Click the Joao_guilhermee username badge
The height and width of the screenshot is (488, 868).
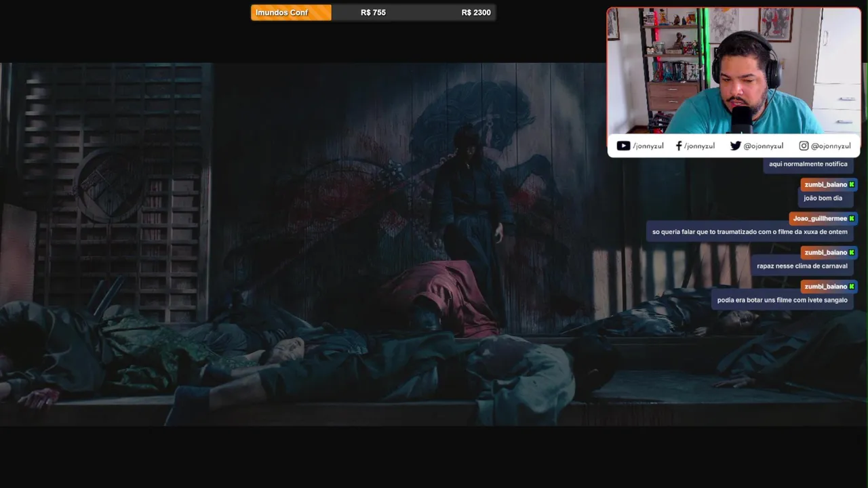tap(820, 218)
